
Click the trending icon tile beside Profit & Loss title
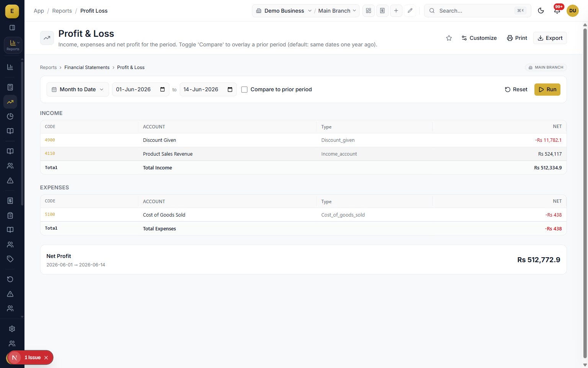[47, 38]
